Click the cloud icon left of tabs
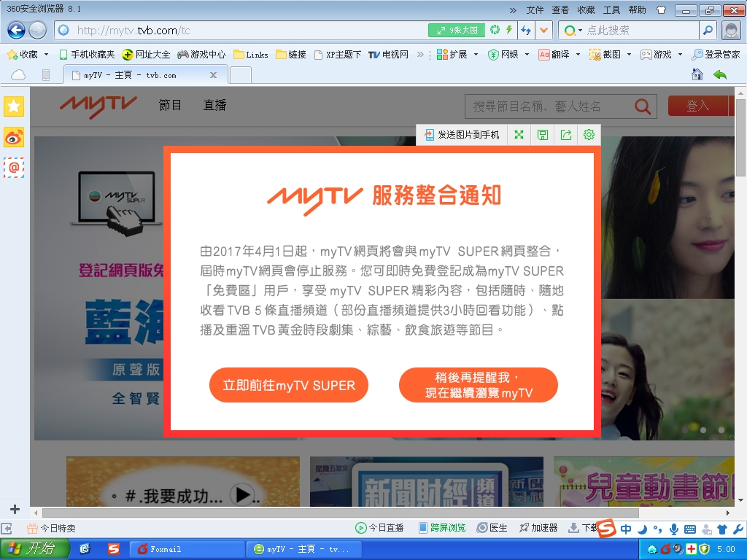Viewport: 747px width, 560px height. click(x=18, y=75)
